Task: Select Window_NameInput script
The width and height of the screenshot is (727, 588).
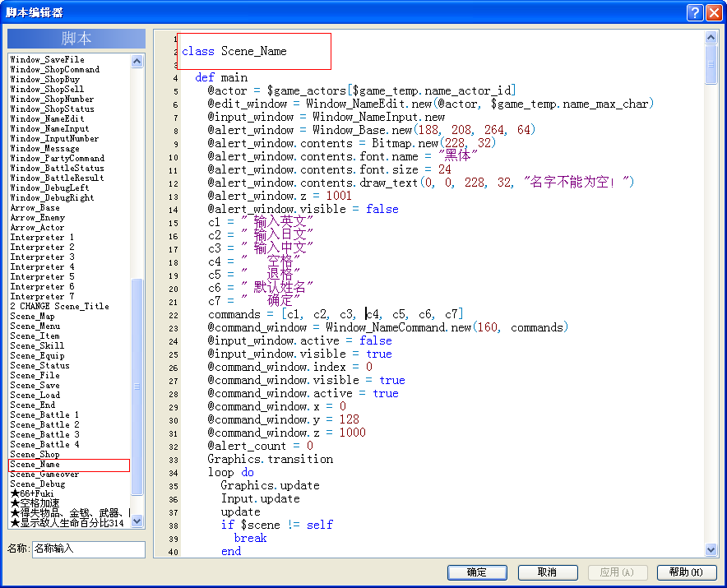Action: coord(49,128)
